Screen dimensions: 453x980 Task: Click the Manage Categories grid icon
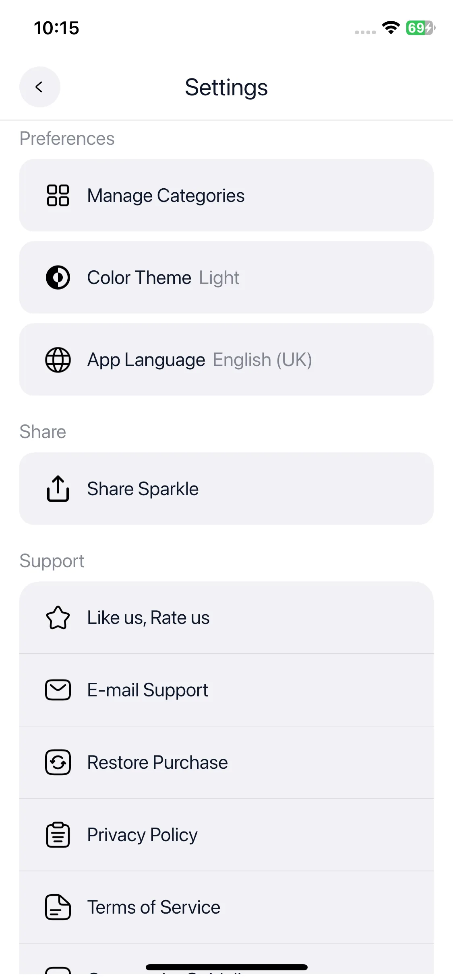58,196
